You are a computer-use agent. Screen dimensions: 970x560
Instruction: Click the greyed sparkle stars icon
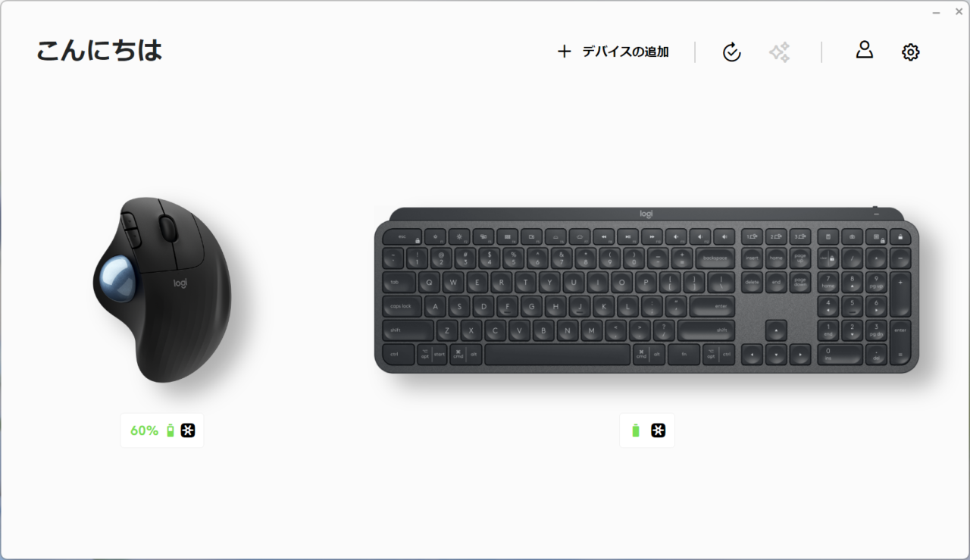780,52
